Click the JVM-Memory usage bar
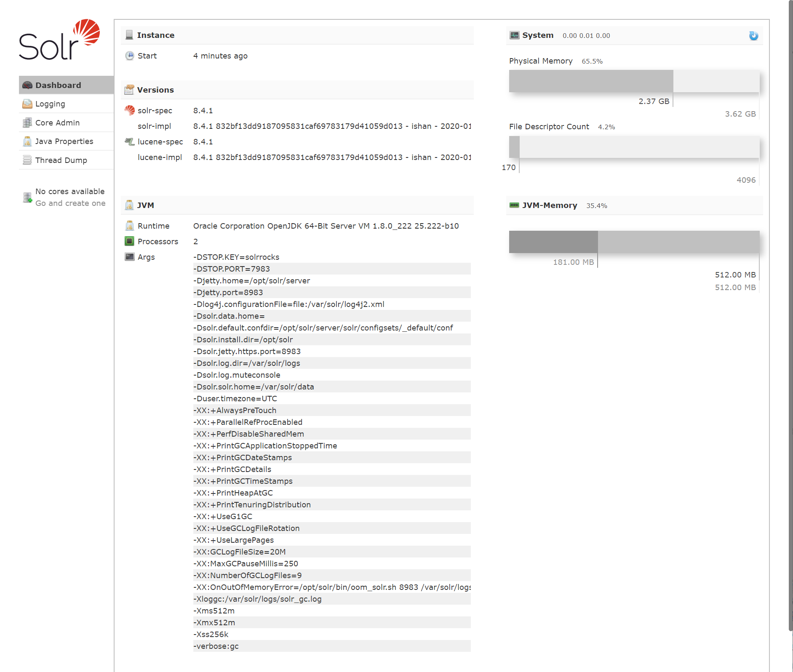 coord(634,242)
